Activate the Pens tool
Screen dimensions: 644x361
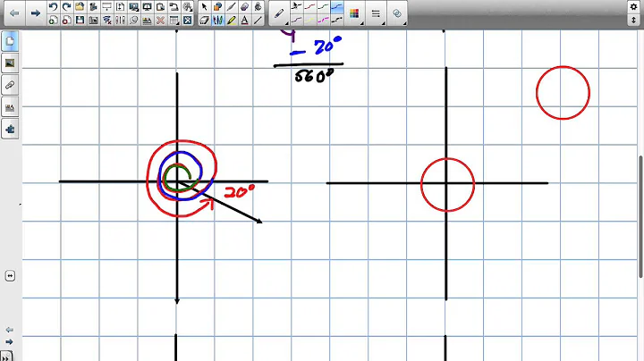pyautogui.click(x=217, y=20)
